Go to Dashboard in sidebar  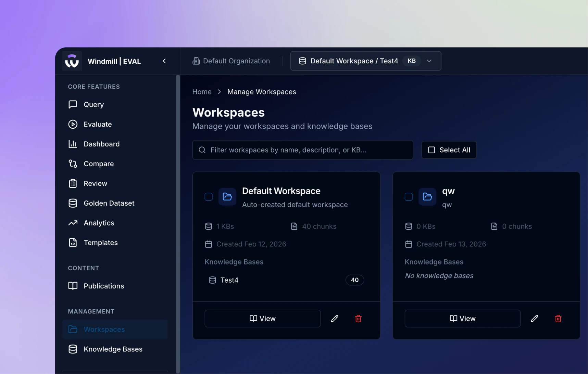[115, 144]
